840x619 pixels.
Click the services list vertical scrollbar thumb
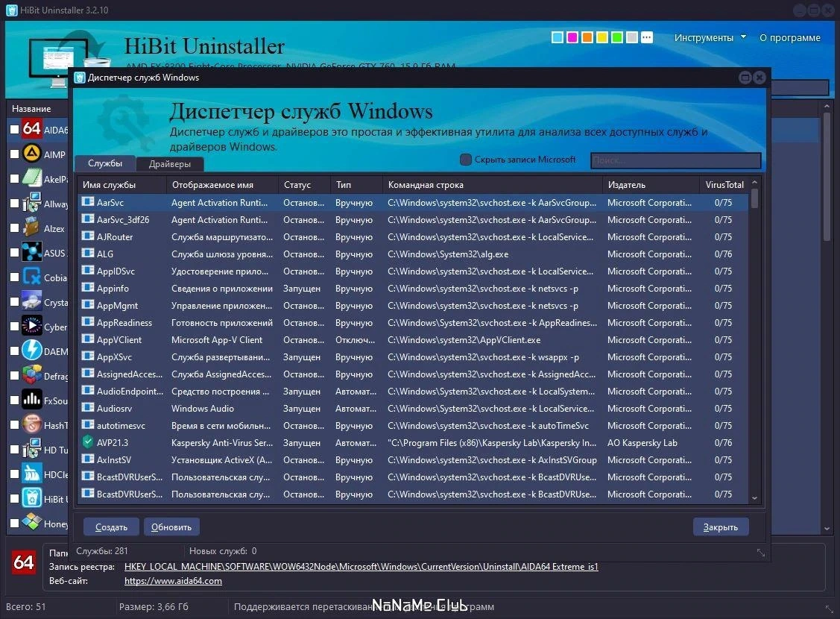coord(754,198)
